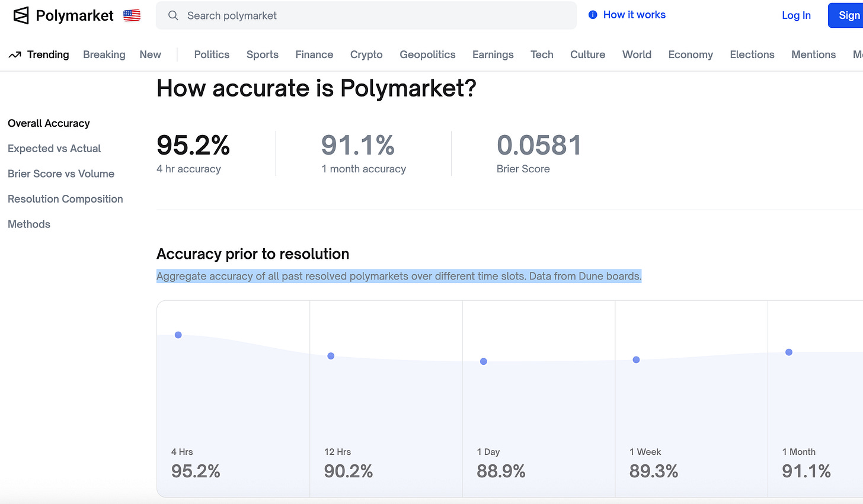Open Resolution Composition section
The height and width of the screenshot is (504, 863).
pyautogui.click(x=65, y=199)
